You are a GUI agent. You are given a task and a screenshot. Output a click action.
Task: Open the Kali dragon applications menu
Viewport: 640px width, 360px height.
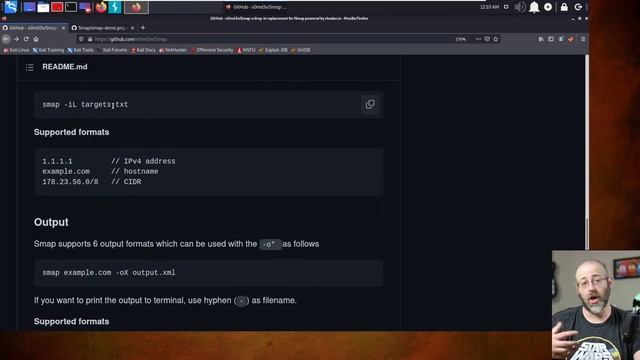[11, 7]
